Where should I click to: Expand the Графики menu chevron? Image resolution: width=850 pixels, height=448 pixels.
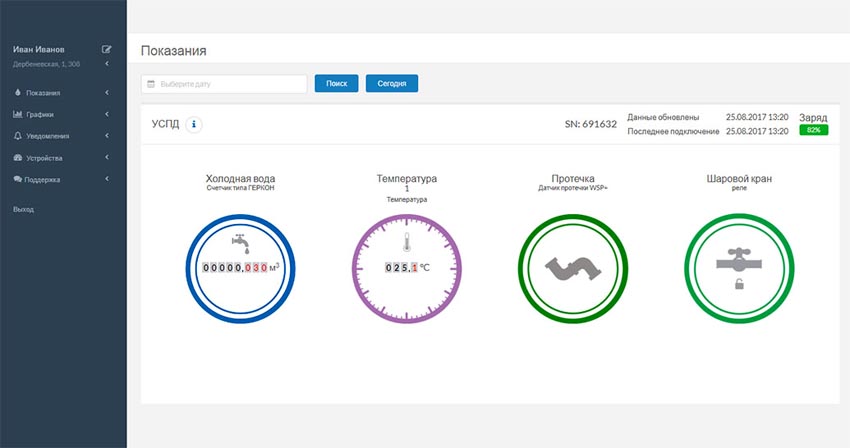(x=107, y=114)
